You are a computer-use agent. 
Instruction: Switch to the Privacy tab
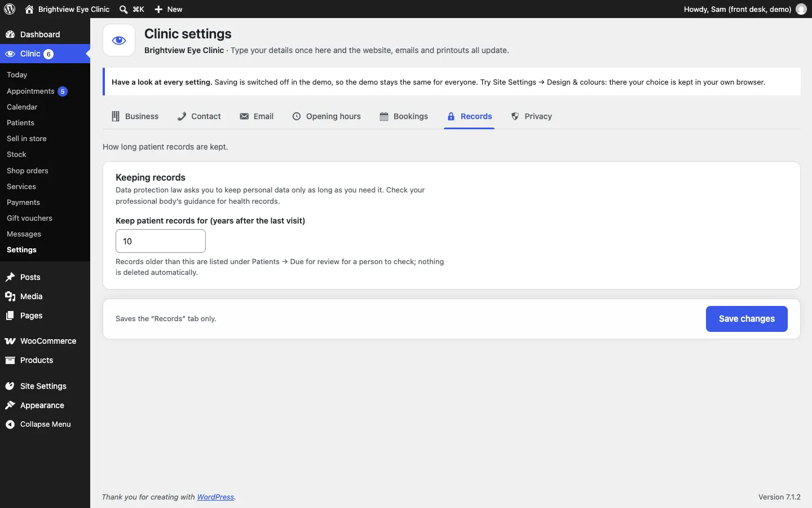[531, 116]
